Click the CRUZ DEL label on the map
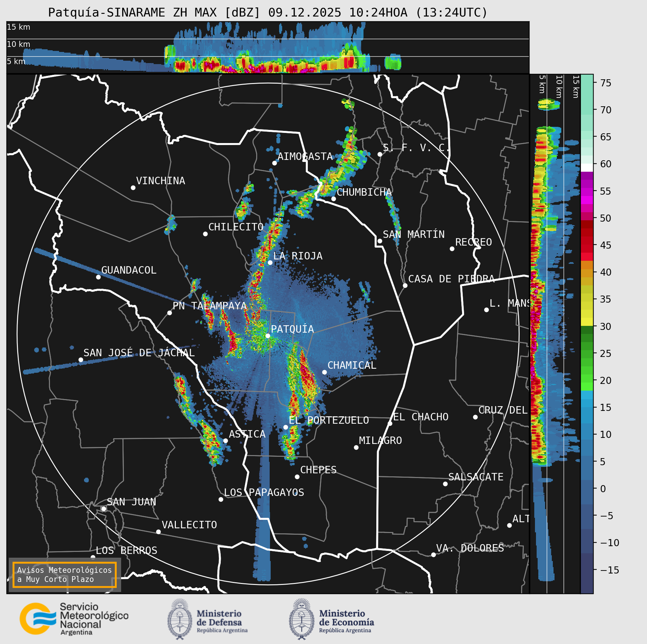 [503, 410]
